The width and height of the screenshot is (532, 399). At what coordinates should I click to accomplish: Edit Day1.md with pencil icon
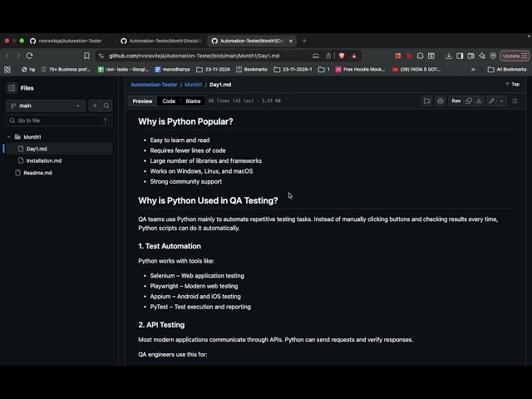tap(491, 101)
